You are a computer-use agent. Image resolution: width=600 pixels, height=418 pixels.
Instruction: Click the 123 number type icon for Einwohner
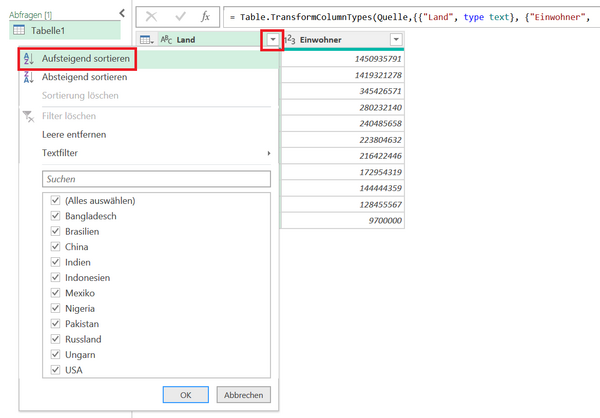pyautogui.click(x=292, y=40)
